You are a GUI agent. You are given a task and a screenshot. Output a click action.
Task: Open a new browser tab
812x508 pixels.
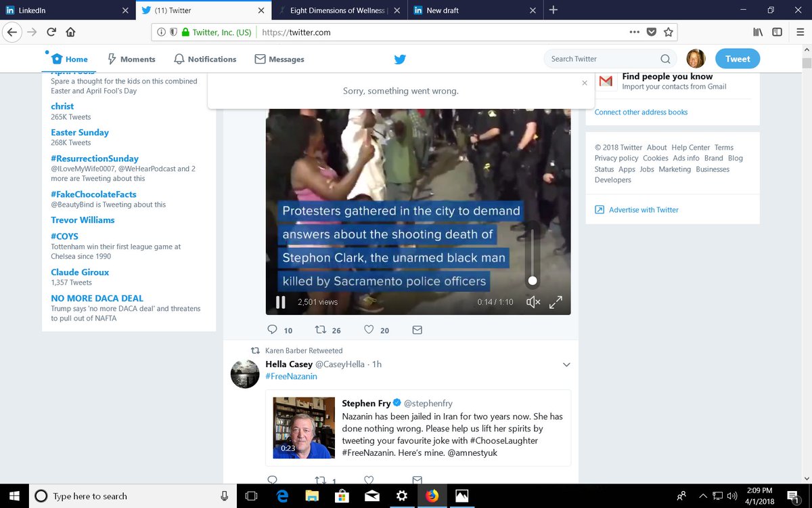(554, 10)
